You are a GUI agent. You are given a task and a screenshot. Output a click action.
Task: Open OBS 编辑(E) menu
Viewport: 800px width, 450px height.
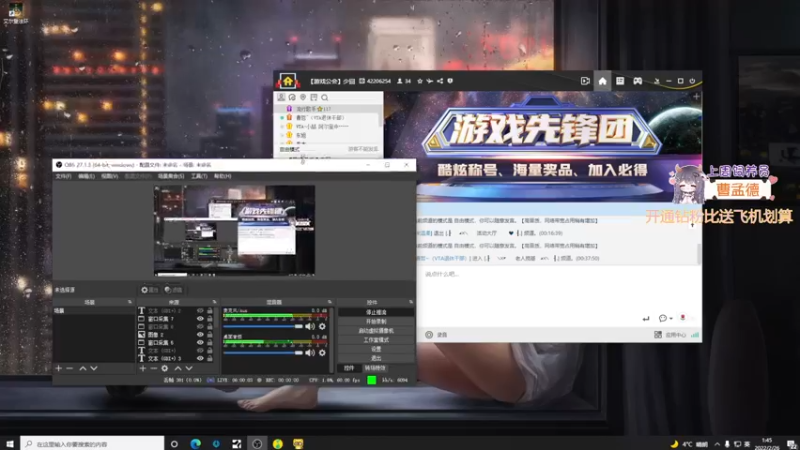(x=86, y=176)
